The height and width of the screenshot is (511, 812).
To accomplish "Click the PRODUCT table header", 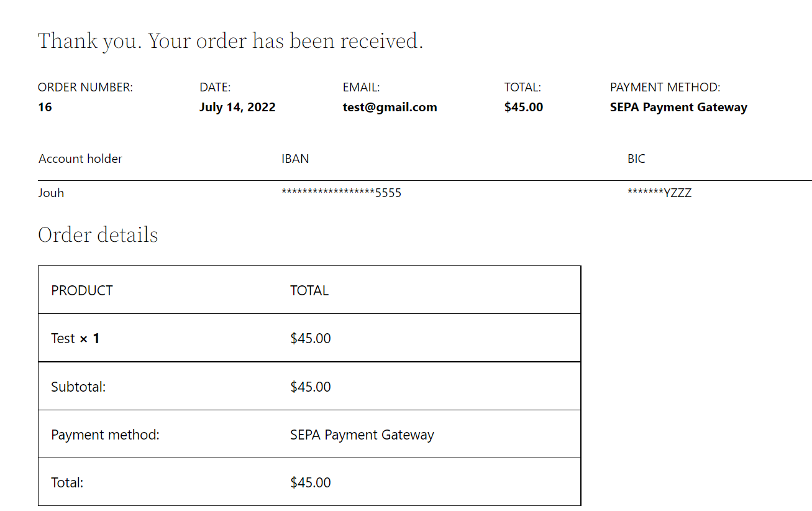I will (82, 291).
